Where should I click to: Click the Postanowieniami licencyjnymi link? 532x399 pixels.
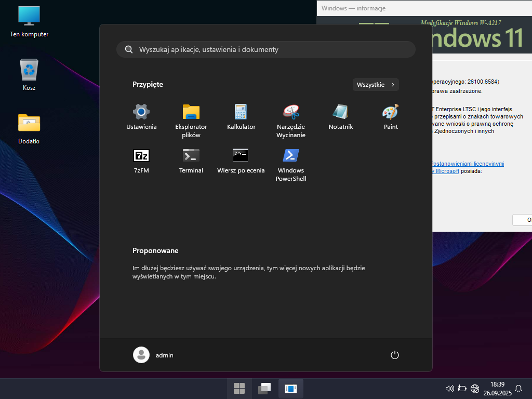click(x=468, y=164)
